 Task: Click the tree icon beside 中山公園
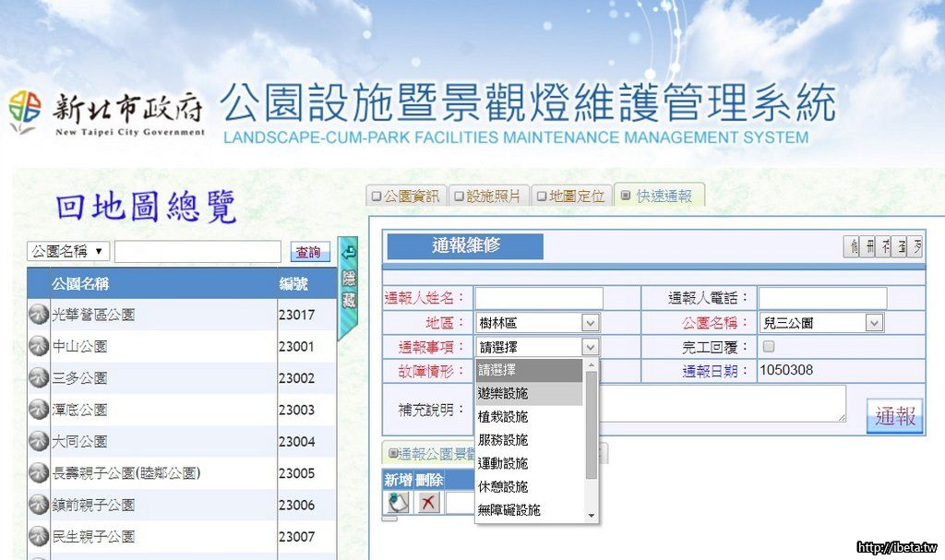38,347
